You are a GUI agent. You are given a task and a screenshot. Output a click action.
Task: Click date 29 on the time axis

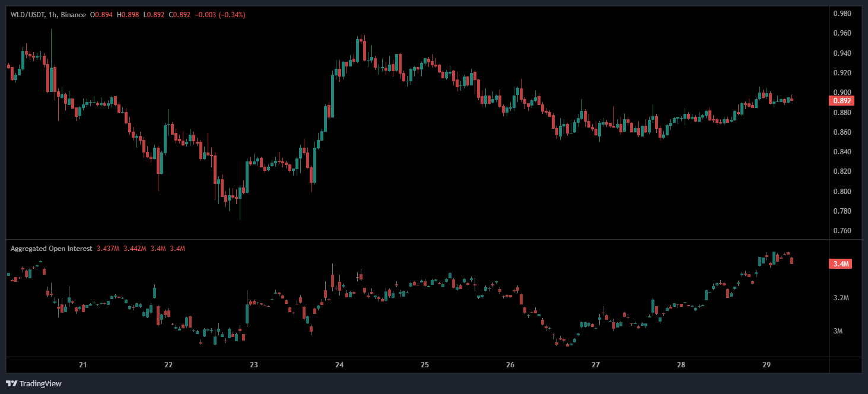766,365
